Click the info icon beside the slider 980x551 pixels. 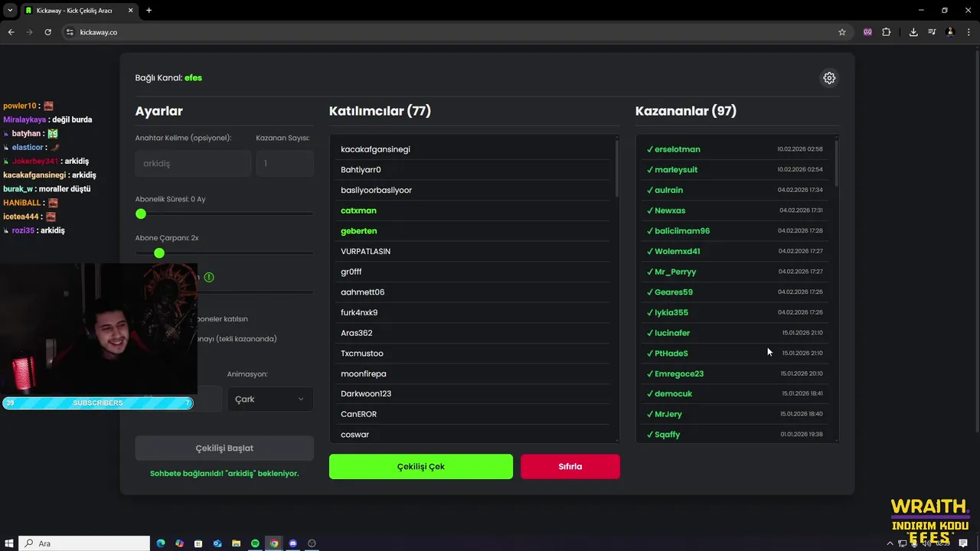pos(209,277)
